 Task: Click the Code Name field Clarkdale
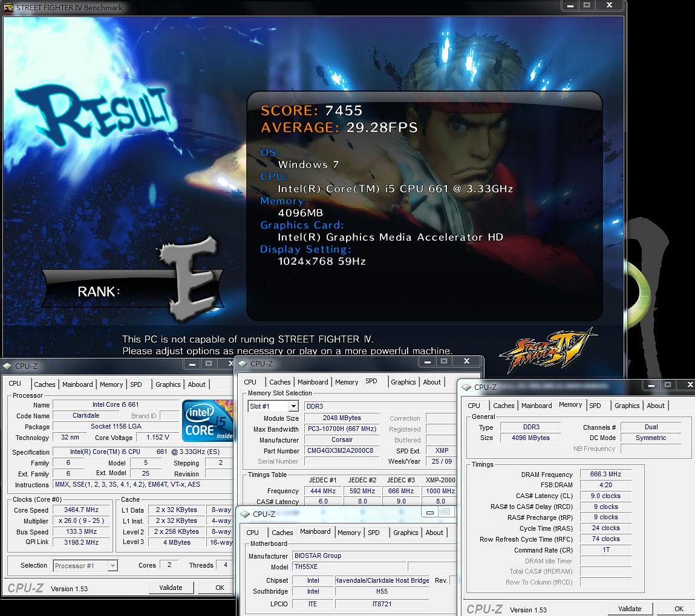pos(86,415)
